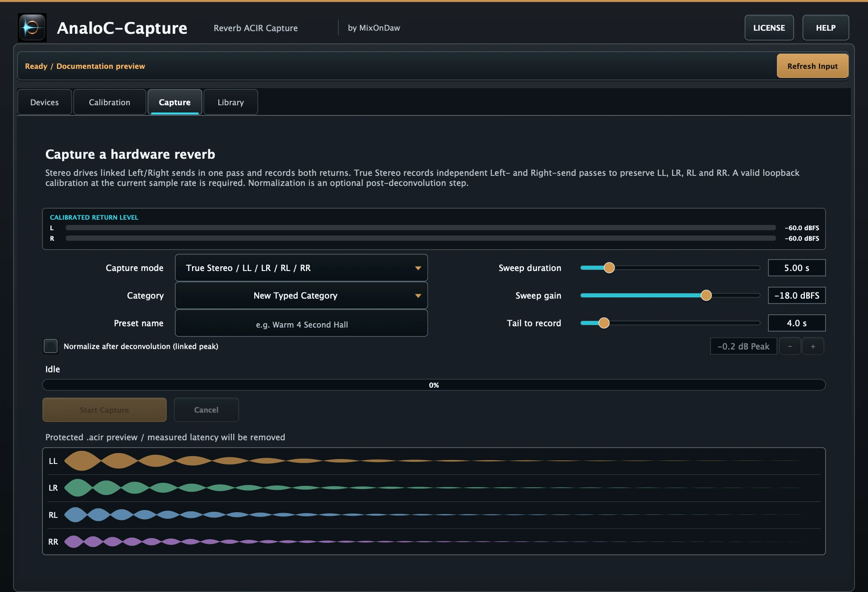Image resolution: width=868 pixels, height=592 pixels.
Task: Click the 4.0 s tail value field
Action: [797, 323]
